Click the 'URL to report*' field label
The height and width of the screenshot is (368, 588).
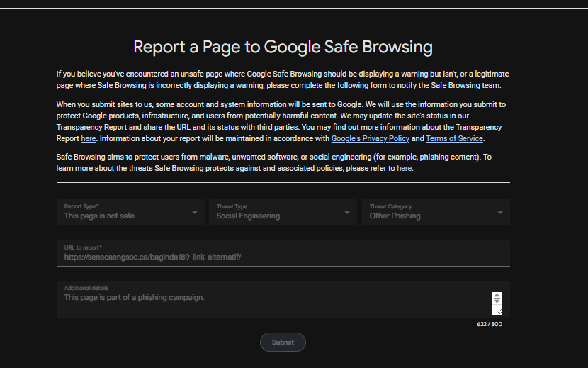[83, 247]
